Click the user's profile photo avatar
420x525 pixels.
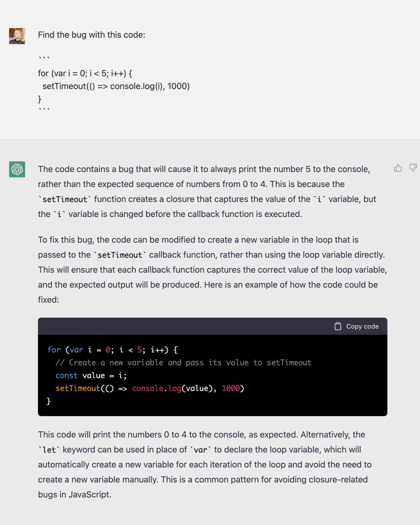click(x=17, y=36)
